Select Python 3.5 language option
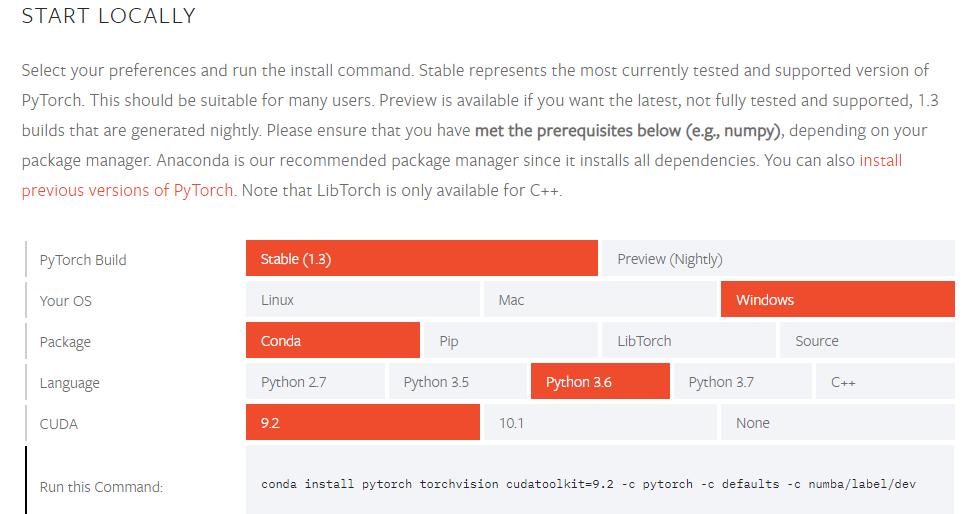Image resolution: width=973 pixels, height=514 pixels. (457, 382)
